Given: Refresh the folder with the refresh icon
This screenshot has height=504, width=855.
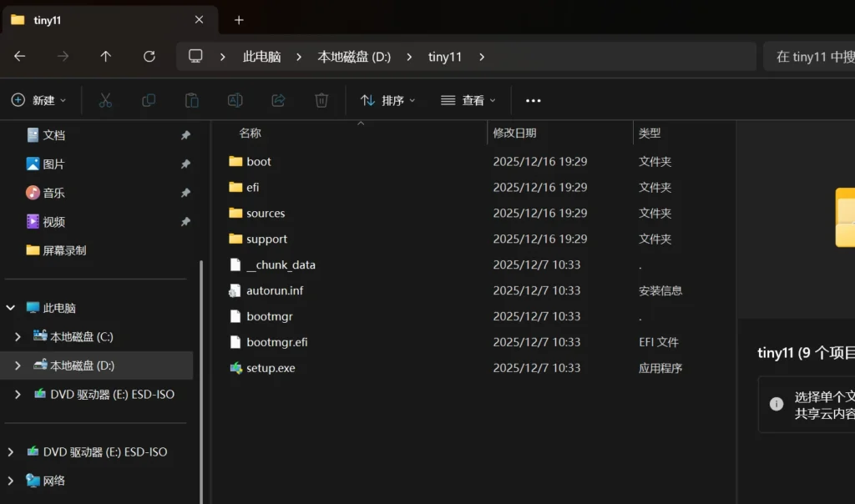Looking at the screenshot, I should [149, 57].
